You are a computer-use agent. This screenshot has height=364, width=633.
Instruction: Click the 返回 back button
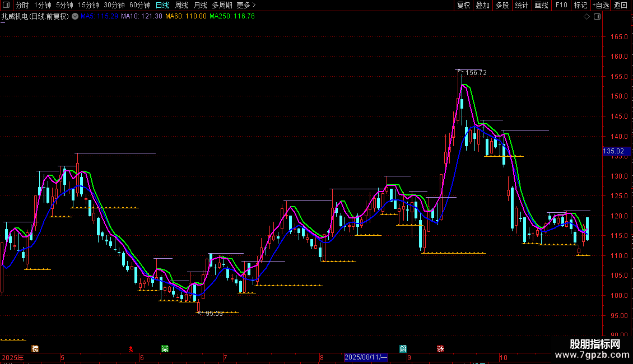point(621,5)
